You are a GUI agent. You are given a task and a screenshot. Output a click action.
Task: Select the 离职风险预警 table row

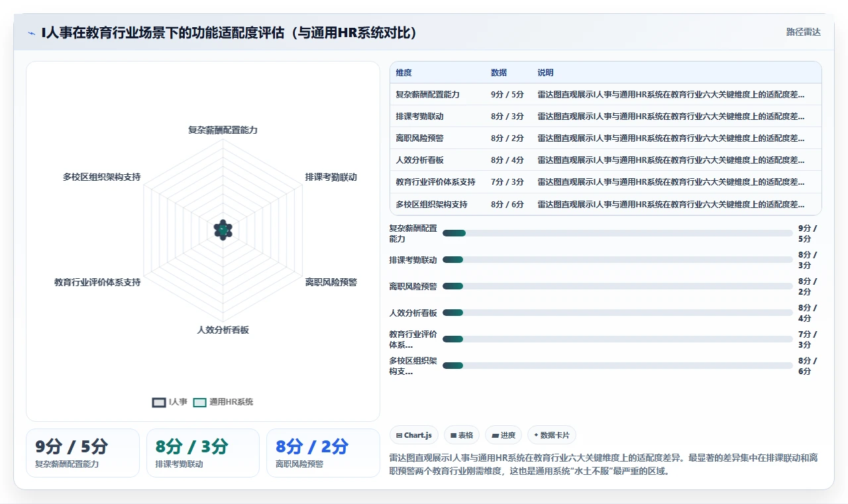(606, 138)
